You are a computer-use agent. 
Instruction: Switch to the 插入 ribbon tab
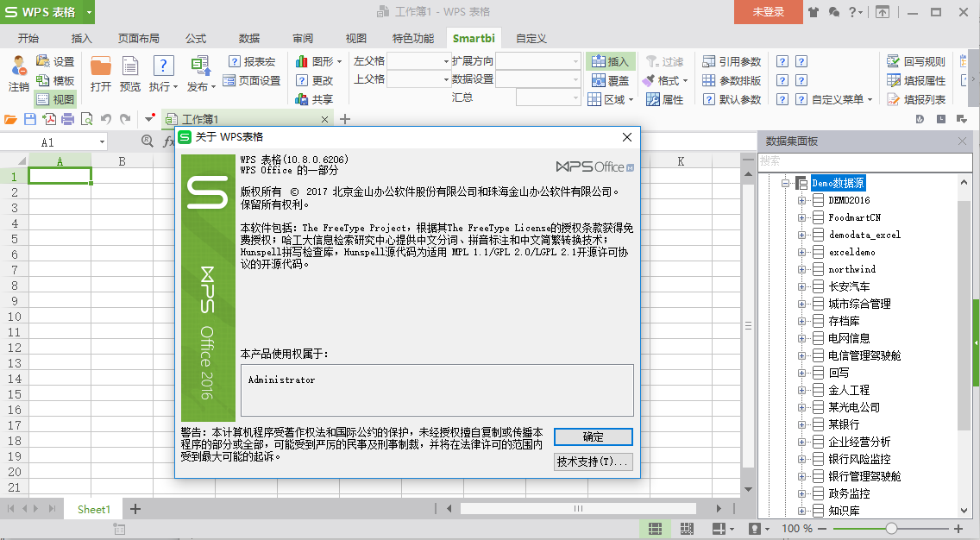[81, 38]
